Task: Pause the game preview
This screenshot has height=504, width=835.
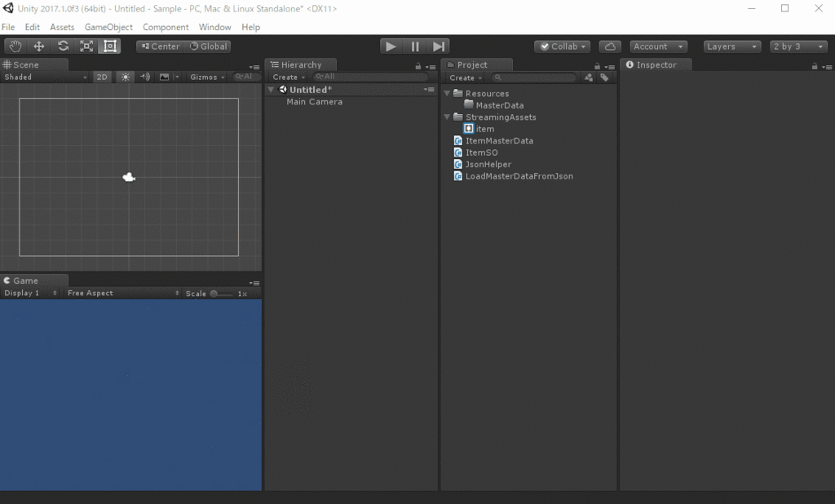Action: [415, 46]
